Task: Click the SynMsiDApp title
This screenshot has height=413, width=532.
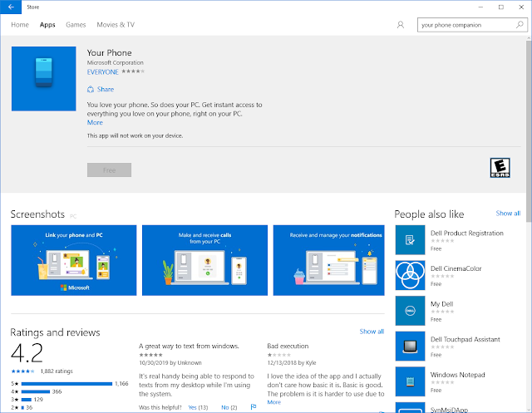Action: click(x=449, y=410)
